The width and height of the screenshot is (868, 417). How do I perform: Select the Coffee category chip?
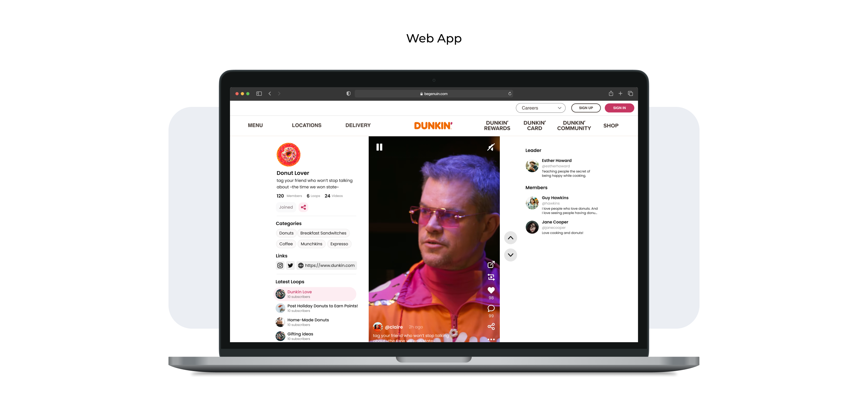pyautogui.click(x=286, y=244)
